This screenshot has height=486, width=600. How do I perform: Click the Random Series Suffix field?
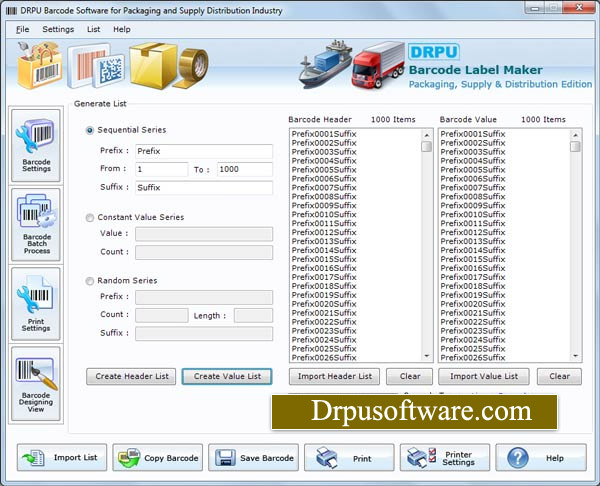coord(204,333)
